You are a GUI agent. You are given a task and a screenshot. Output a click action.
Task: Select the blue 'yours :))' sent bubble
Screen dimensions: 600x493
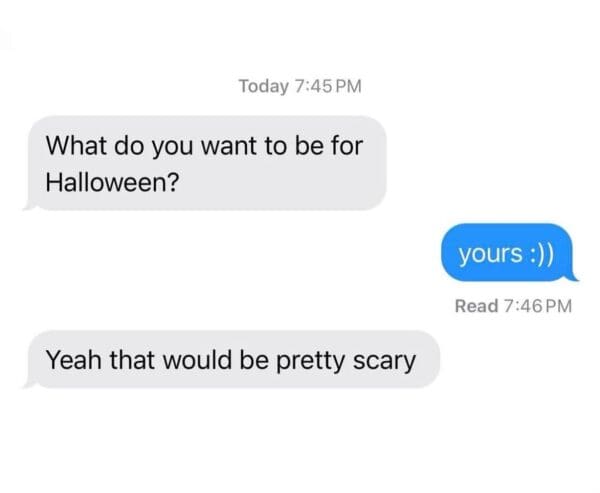[509, 253]
